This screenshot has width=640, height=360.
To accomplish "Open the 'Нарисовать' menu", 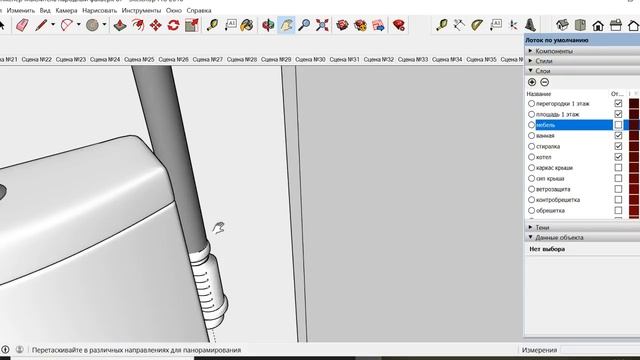I will pos(100,10).
